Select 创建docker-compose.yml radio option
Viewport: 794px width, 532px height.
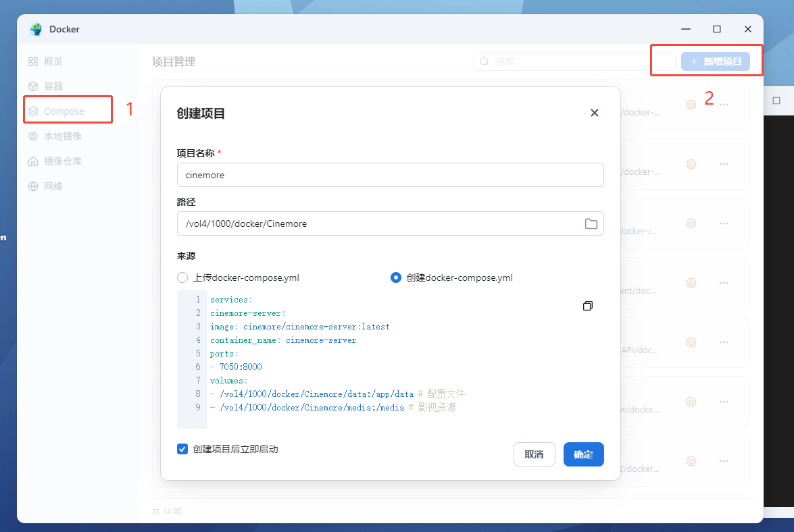click(396, 277)
